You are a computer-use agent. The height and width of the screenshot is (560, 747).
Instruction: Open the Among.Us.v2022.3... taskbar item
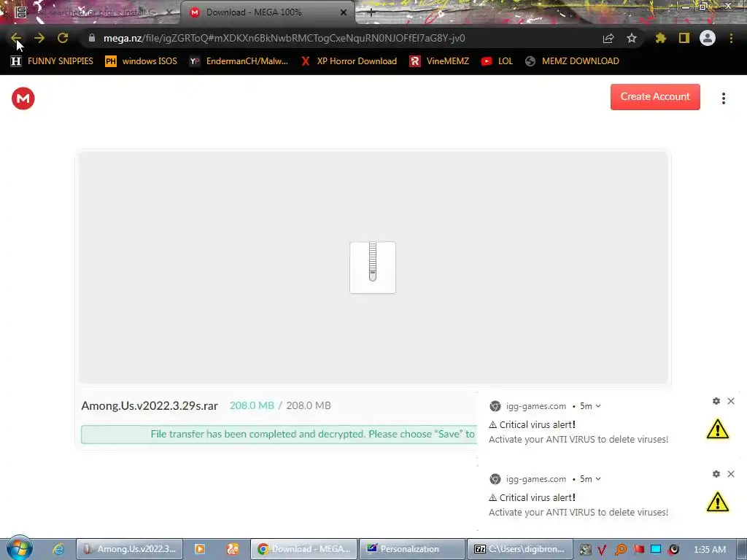click(x=129, y=549)
